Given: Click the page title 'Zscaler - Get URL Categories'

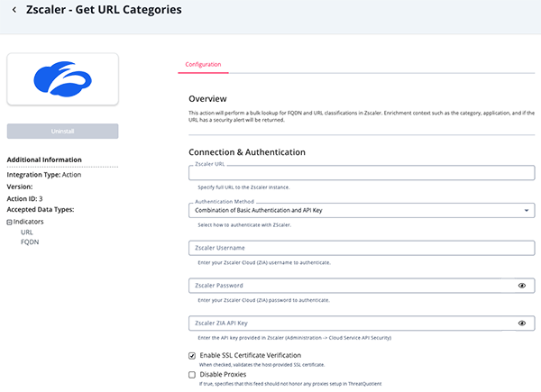Looking at the screenshot, I should [x=104, y=10].
